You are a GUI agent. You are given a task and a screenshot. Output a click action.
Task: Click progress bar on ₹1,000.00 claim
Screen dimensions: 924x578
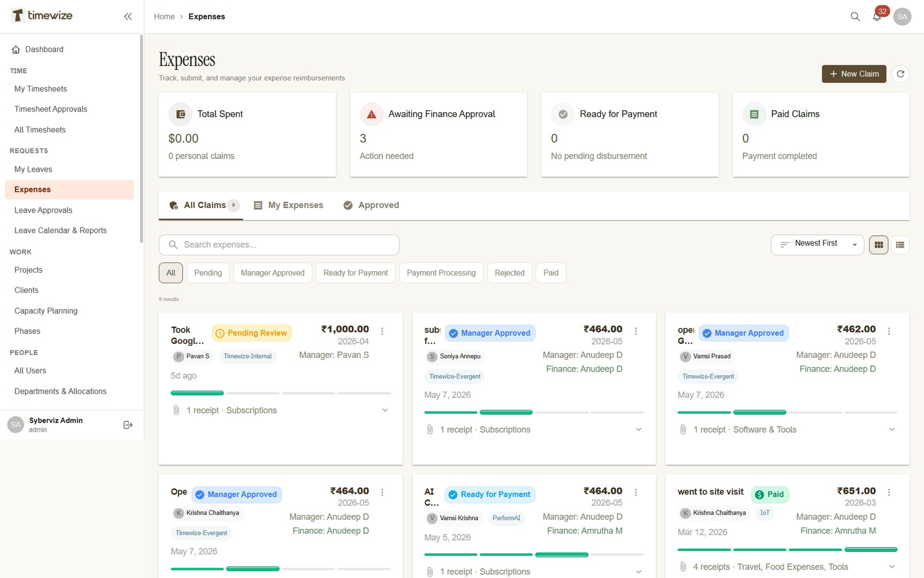(x=281, y=393)
